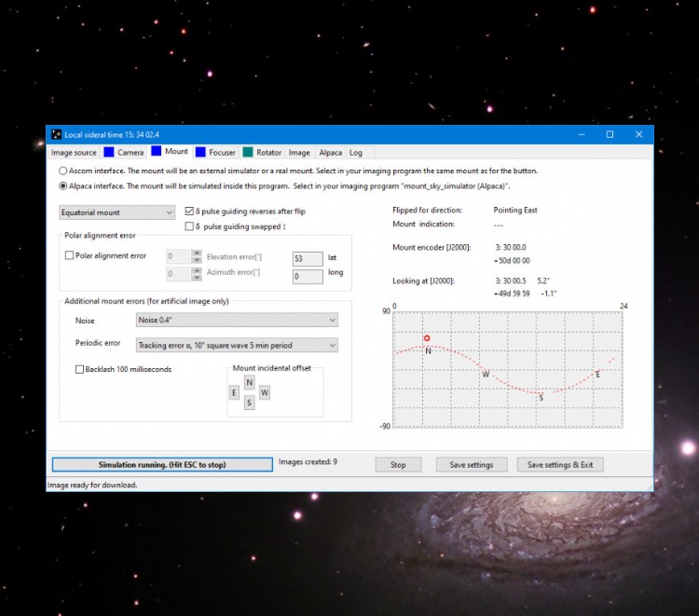The height and width of the screenshot is (616, 699).
Task: Click the S mount offset button
Action: point(249,403)
